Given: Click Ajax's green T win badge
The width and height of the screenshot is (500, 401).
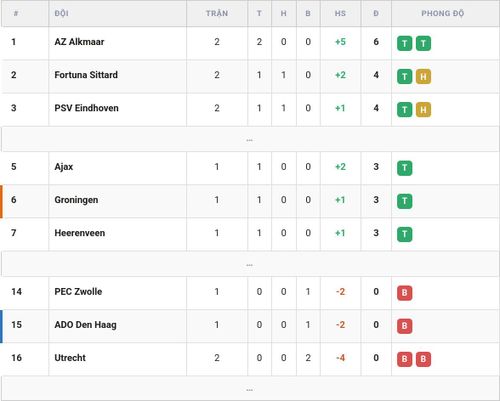Looking at the screenshot, I should [x=404, y=168].
